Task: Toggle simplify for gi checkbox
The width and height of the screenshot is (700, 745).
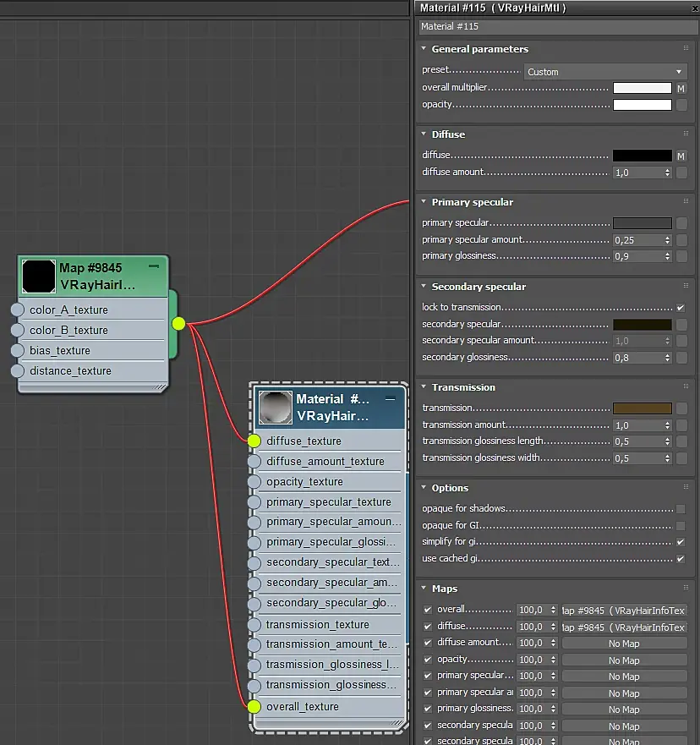Action: pyautogui.click(x=681, y=542)
